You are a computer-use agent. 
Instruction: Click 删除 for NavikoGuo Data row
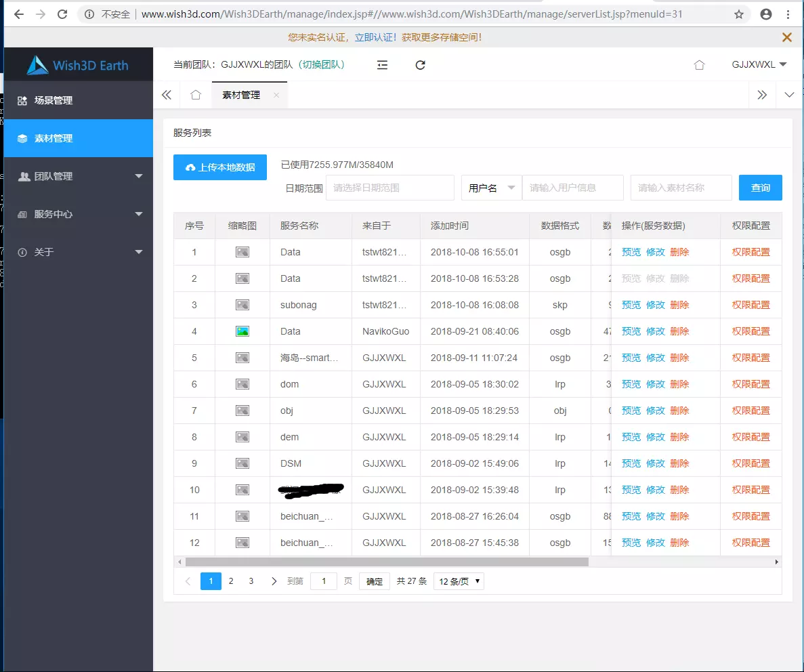click(679, 331)
